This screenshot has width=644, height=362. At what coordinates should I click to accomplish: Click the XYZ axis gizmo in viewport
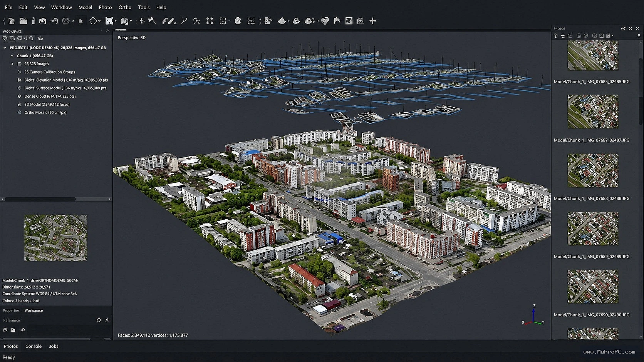pyautogui.click(x=533, y=315)
